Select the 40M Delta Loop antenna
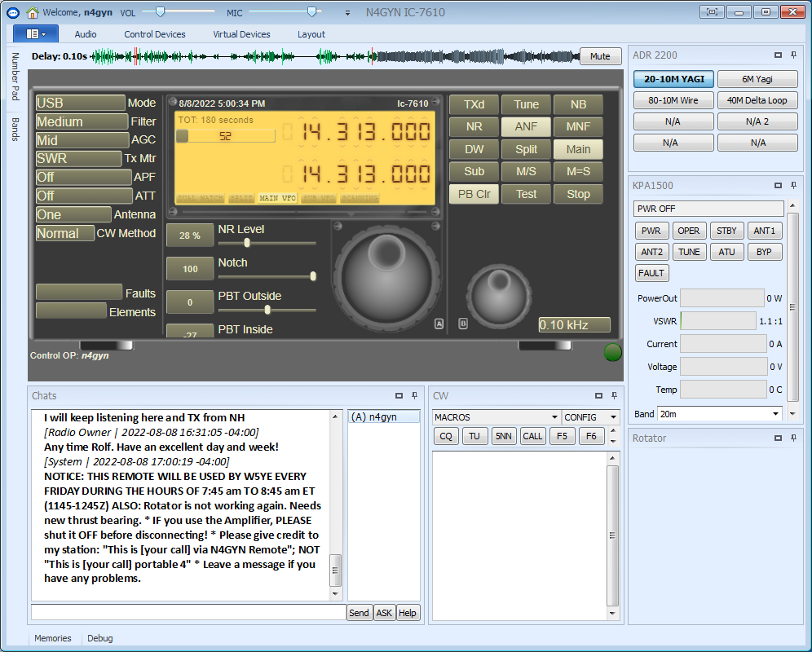This screenshot has height=652, width=812. tap(757, 100)
